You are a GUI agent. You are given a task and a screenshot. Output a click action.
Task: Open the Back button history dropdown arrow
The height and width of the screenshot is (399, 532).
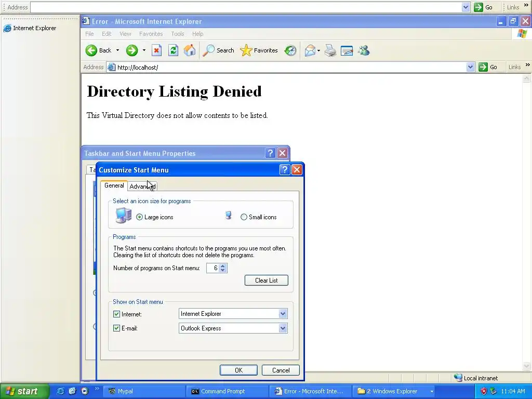pos(117,50)
